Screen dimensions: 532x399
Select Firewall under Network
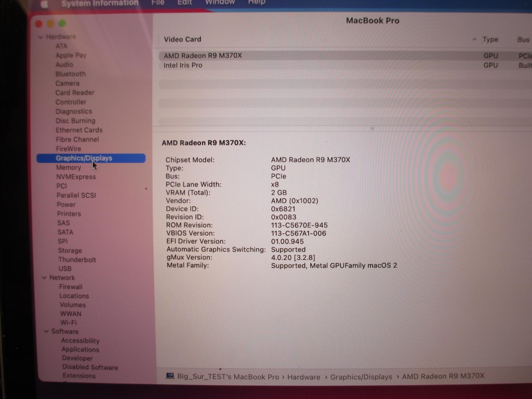click(71, 287)
